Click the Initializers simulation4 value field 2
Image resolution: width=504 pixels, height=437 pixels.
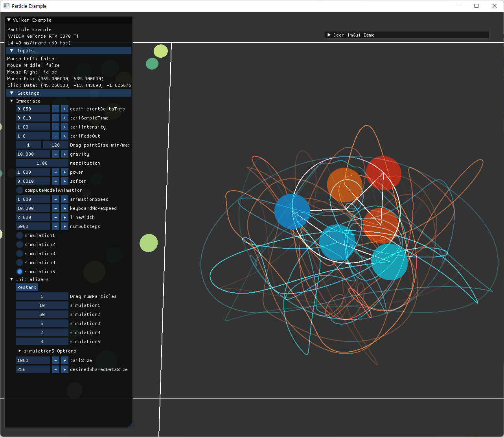[42, 332]
